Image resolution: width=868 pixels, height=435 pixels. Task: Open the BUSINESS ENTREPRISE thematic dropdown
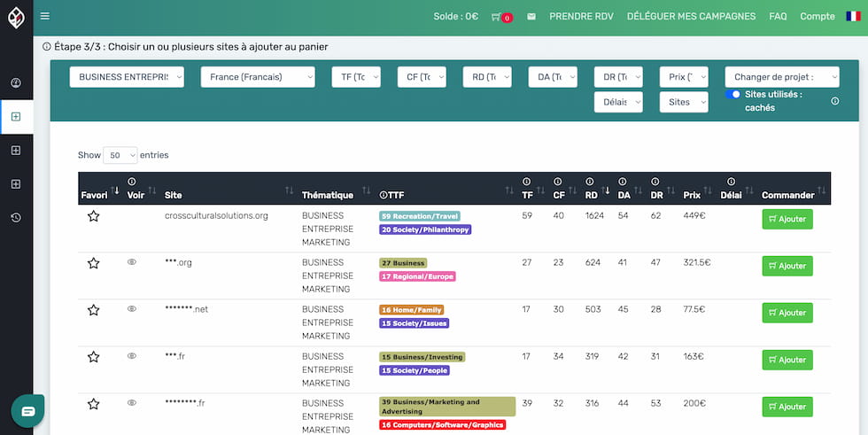click(x=127, y=77)
